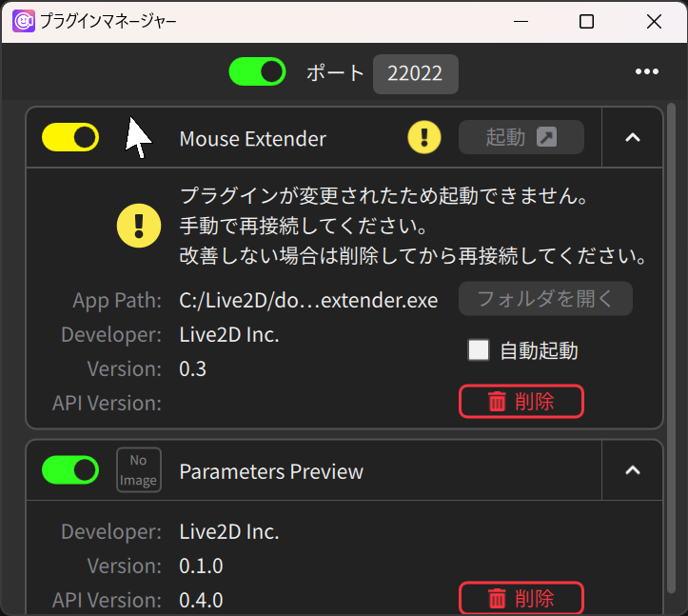Click the large warning icon next to error message
This screenshot has width=688, height=616.
tap(139, 226)
